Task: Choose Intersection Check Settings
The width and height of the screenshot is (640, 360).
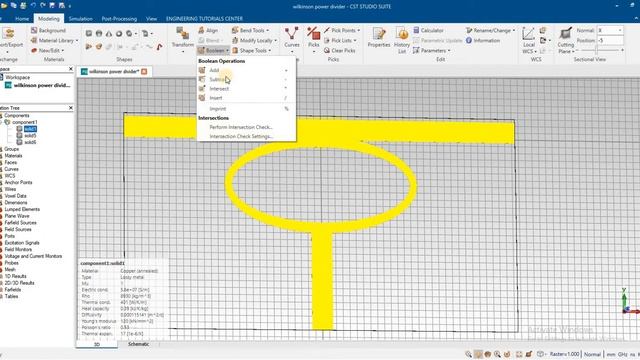Action: 241,136
